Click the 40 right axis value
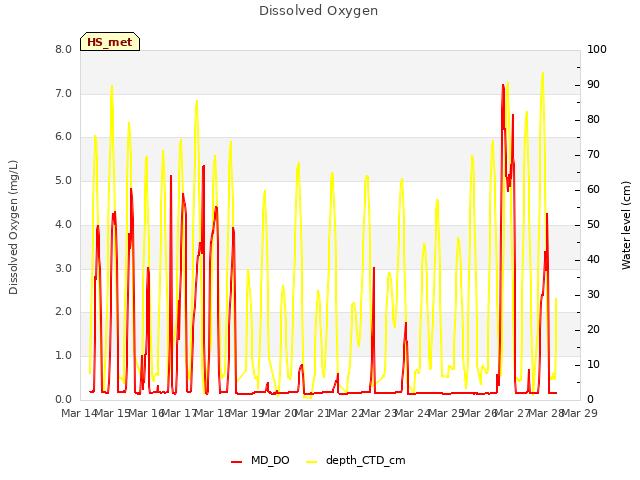This screenshot has width=640, height=480. (x=593, y=260)
